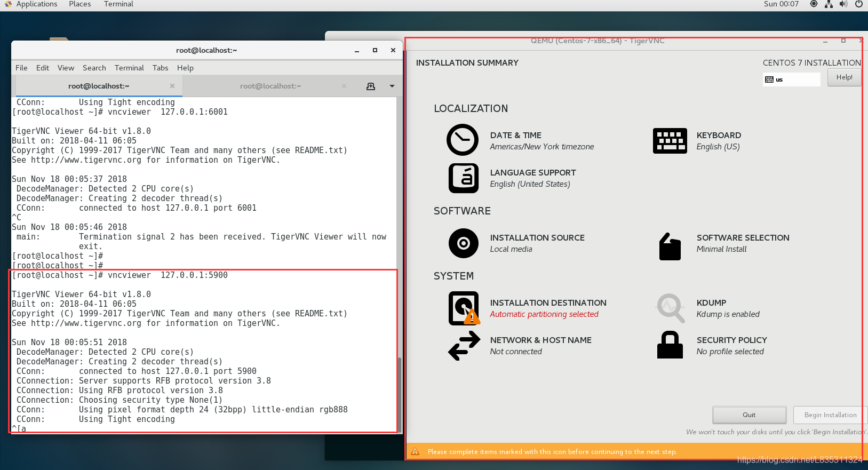Click the Begin Installation button

[830, 415]
